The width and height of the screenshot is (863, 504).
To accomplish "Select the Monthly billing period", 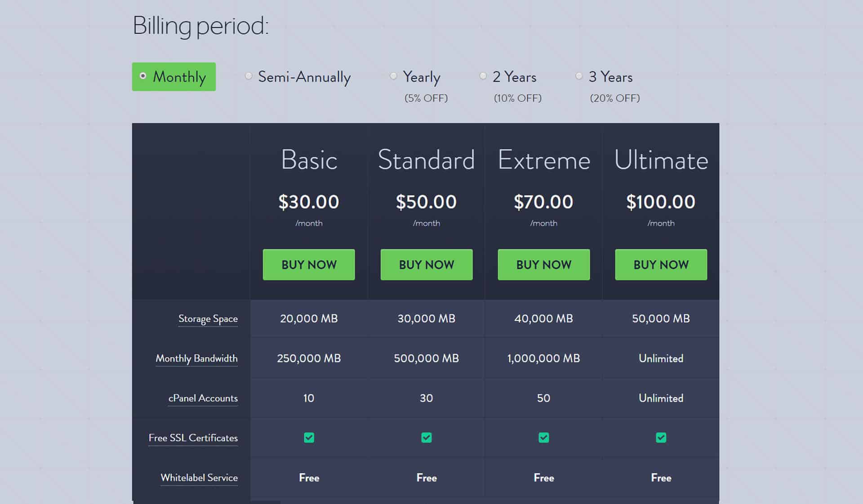I will pyautogui.click(x=173, y=77).
